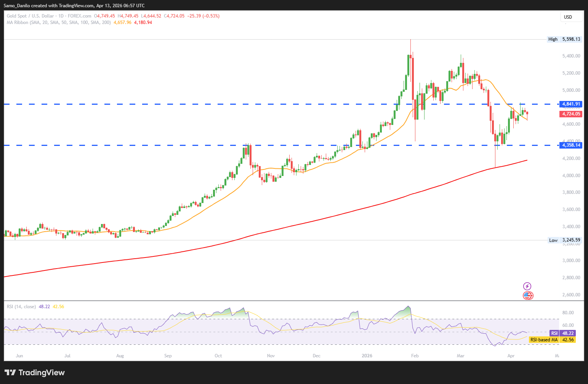Open the USD currency dropdown
588x384 pixels.
click(x=571, y=17)
